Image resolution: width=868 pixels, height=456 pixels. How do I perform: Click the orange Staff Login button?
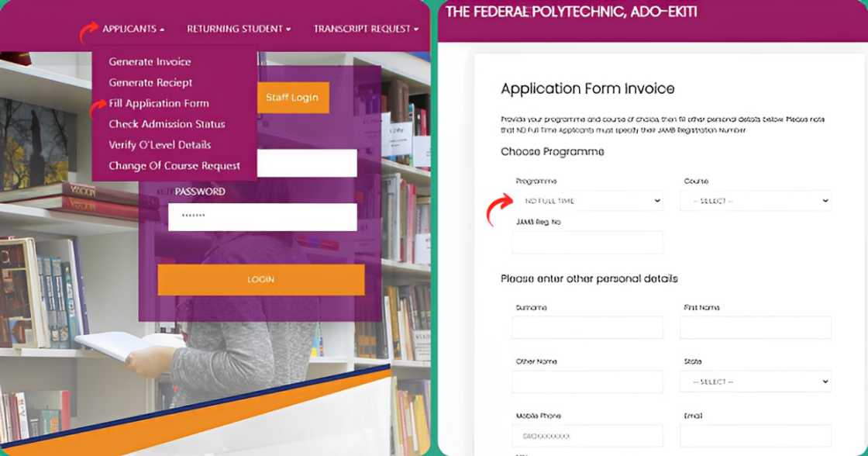tap(292, 98)
